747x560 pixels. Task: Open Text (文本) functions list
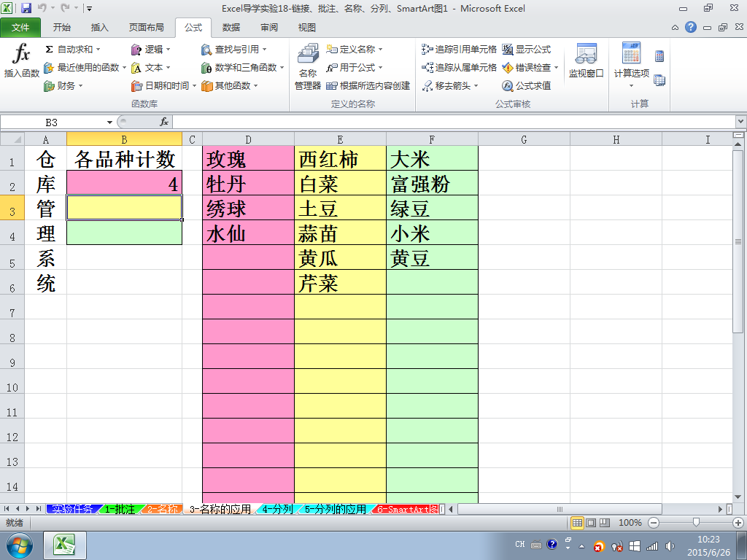[x=151, y=68]
